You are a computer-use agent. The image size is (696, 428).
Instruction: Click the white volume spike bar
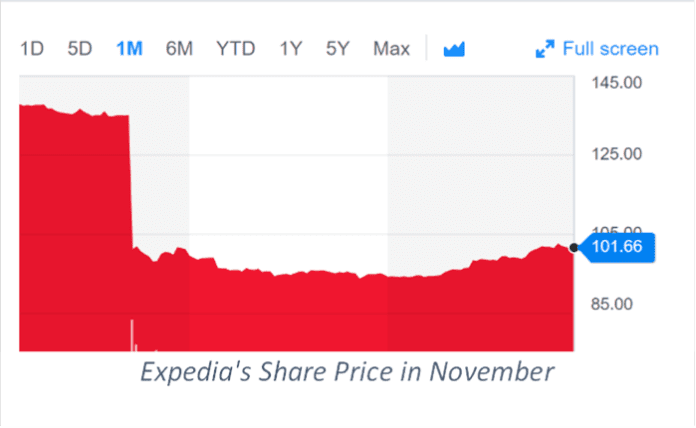click(x=132, y=335)
